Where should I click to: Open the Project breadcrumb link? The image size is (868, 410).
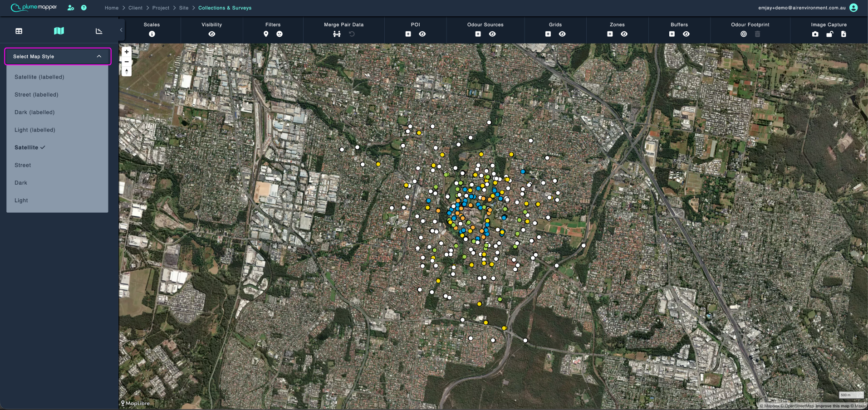click(161, 8)
